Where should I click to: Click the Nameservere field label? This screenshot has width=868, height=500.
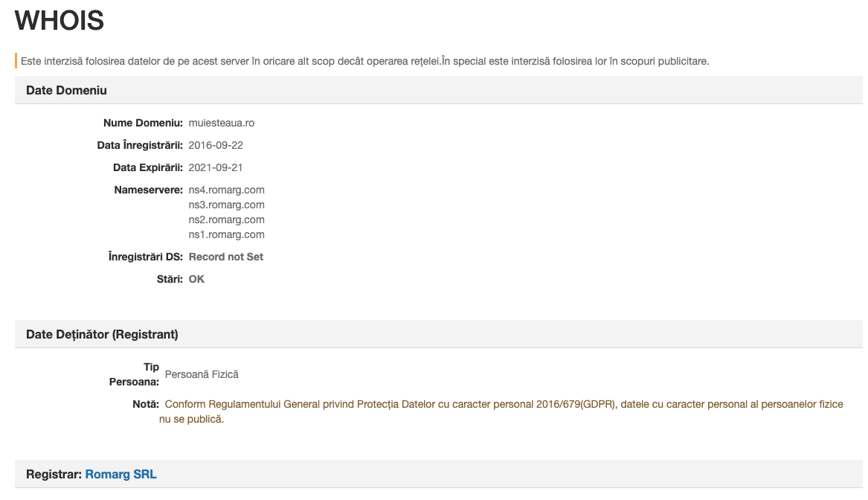[x=150, y=189]
